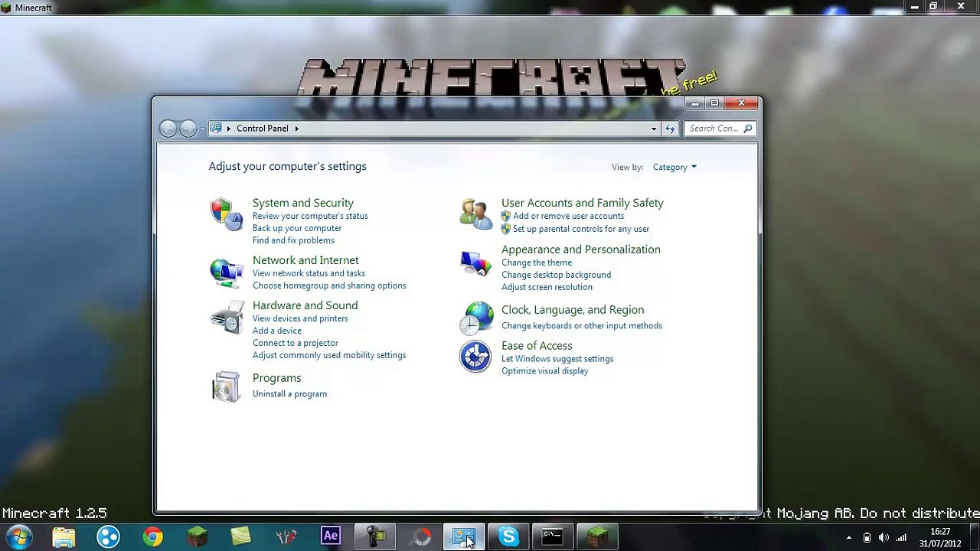Click the search magnifier icon
The width and height of the screenshot is (980, 551).
[x=748, y=129]
